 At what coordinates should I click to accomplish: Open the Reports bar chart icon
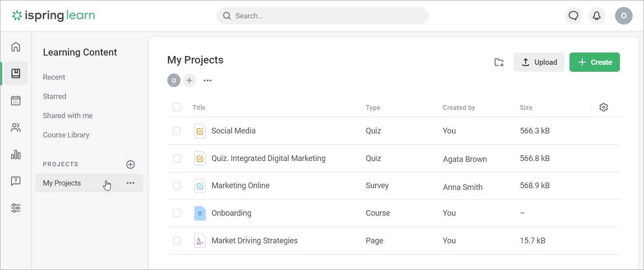click(16, 154)
